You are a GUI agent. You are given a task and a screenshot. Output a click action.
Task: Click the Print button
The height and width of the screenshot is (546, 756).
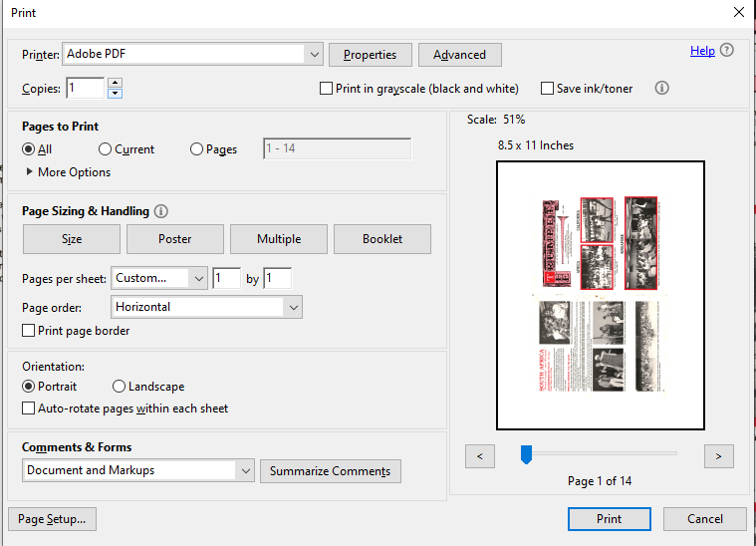[x=609, y=518]
